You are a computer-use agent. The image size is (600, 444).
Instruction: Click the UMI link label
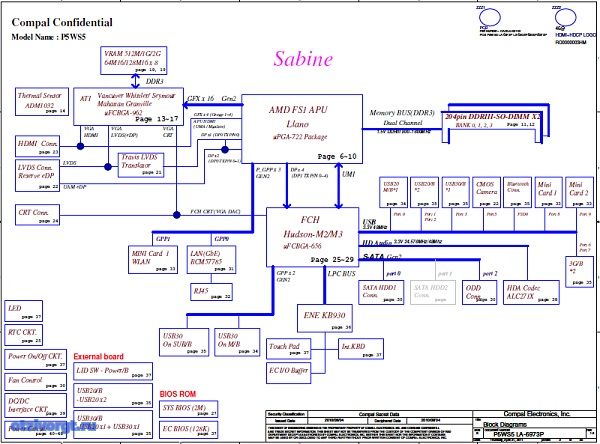tap(348, 174)
